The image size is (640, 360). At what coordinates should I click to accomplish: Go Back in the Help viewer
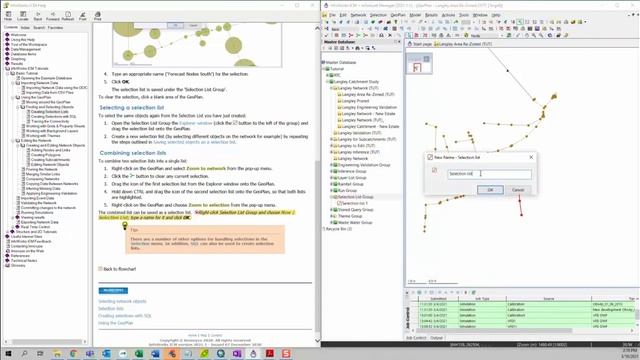(x=38, y=16)
